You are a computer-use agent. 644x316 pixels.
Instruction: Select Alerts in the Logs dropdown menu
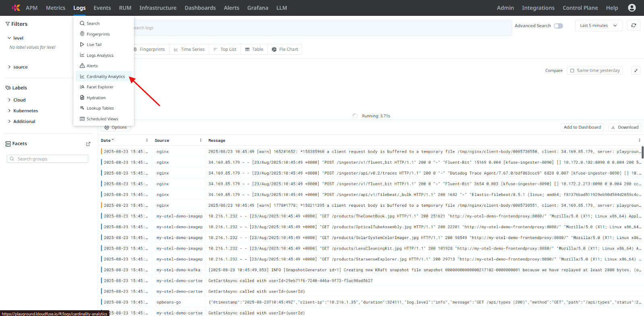click(x=104, y=66)
